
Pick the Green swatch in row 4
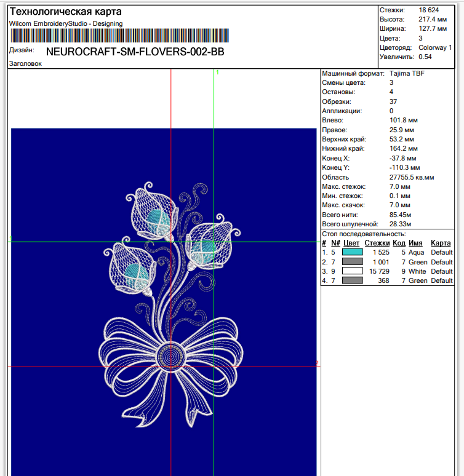click(x=352, y=280)
